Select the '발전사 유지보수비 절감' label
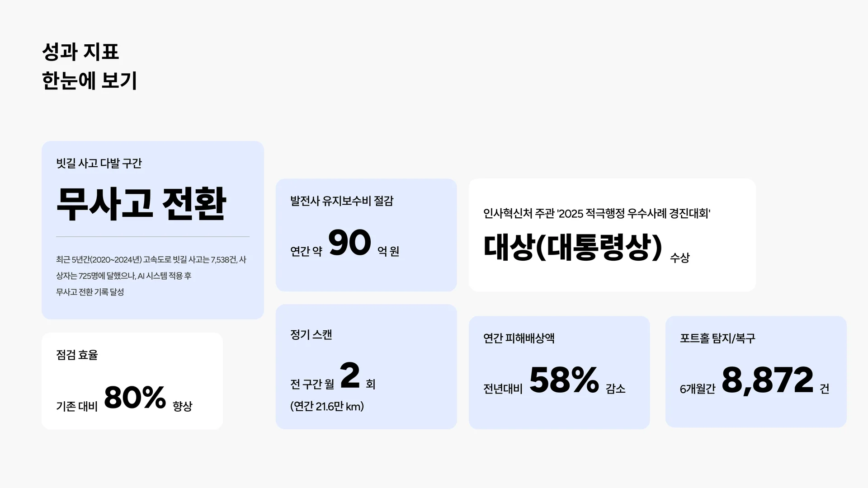 coord(342,201)
